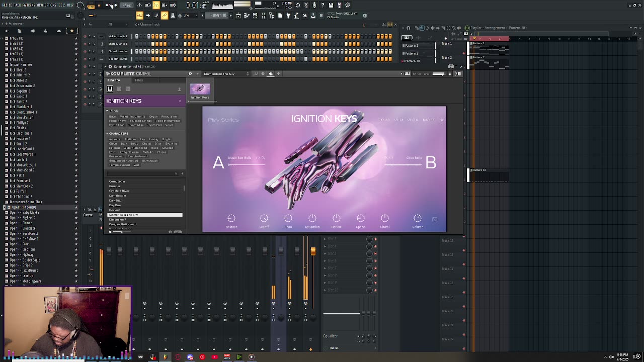Select the browser audio speaker tab
Image resolution: width=644 pixels, height=362 pixels.
click(x=33, y=31)
